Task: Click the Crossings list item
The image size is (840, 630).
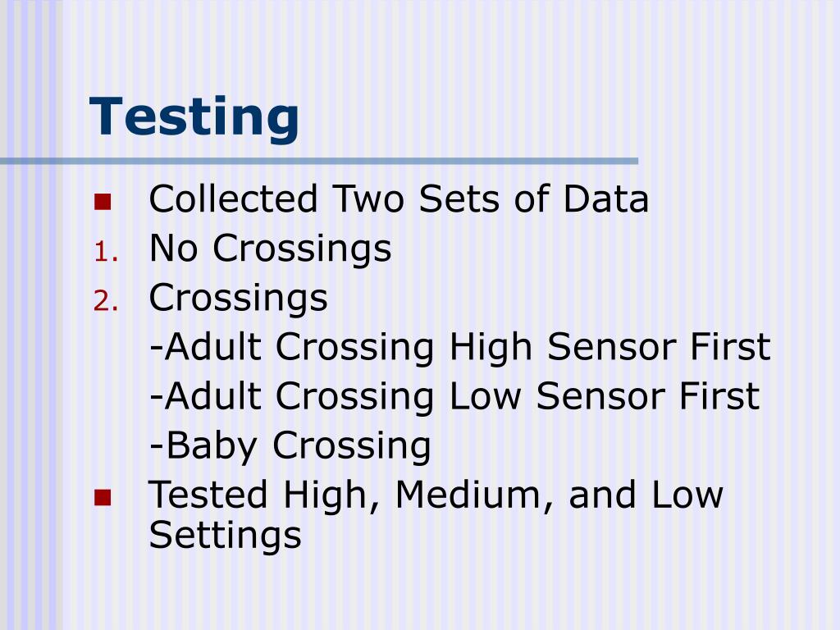Action: 239,299
